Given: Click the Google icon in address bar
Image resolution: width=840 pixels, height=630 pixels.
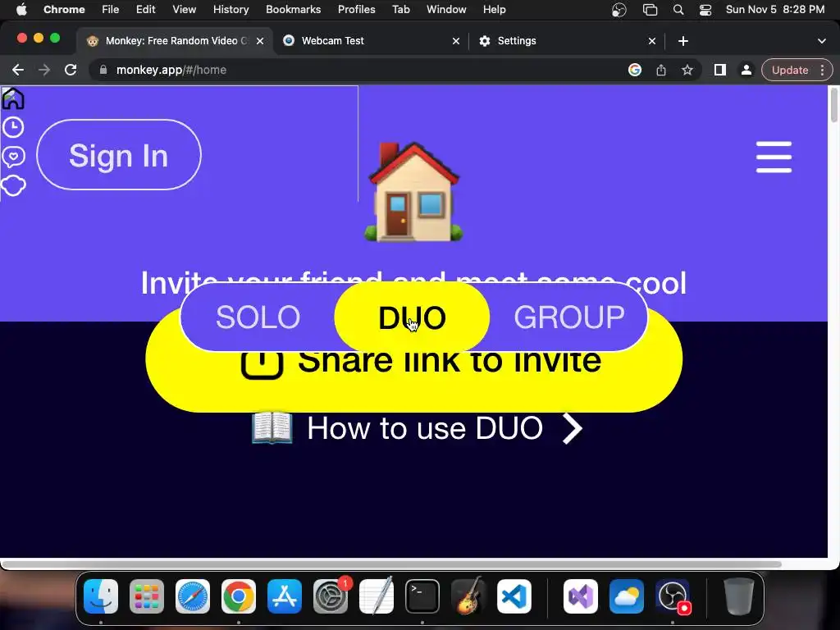Looking at the screenshot, I should tap(635, 70).
